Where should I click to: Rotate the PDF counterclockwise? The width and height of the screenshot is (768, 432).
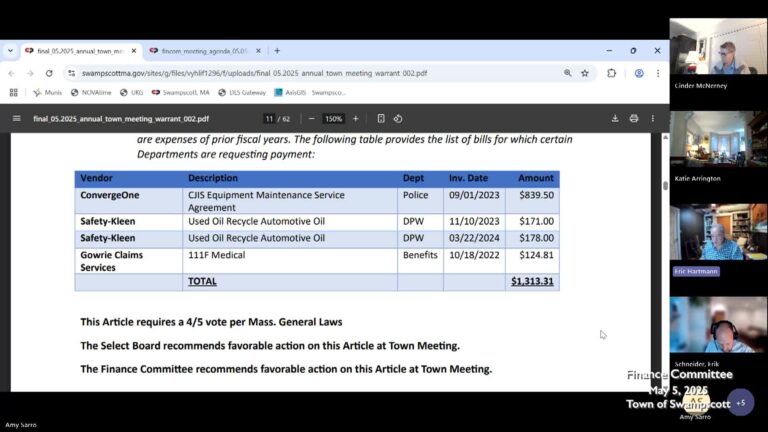398,118
